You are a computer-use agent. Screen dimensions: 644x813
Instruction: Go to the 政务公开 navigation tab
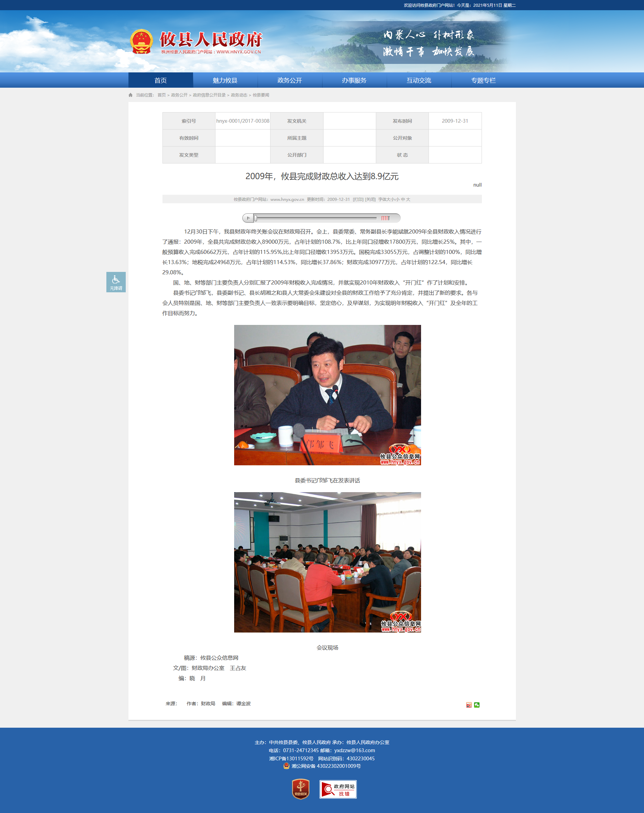pyautogui.click(x=290, y=80)
